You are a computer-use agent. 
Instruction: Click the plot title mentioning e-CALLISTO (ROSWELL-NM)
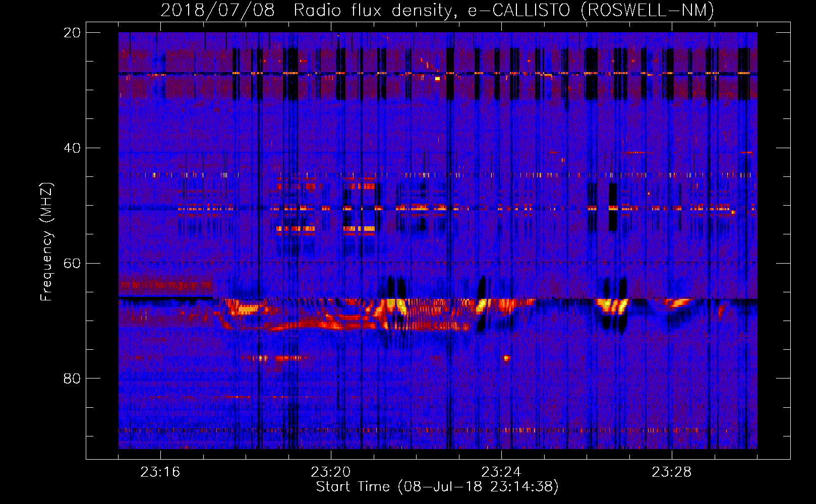437,10
